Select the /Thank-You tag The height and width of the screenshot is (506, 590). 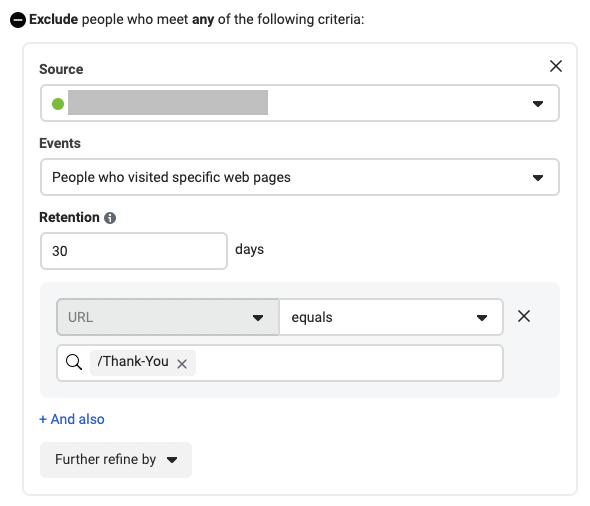pyautogui.click(x=133, y=362)
